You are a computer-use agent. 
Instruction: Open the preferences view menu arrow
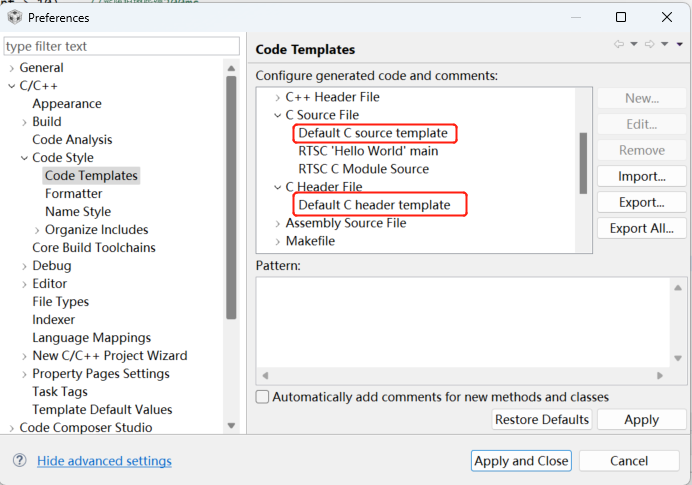click(680, 45)
